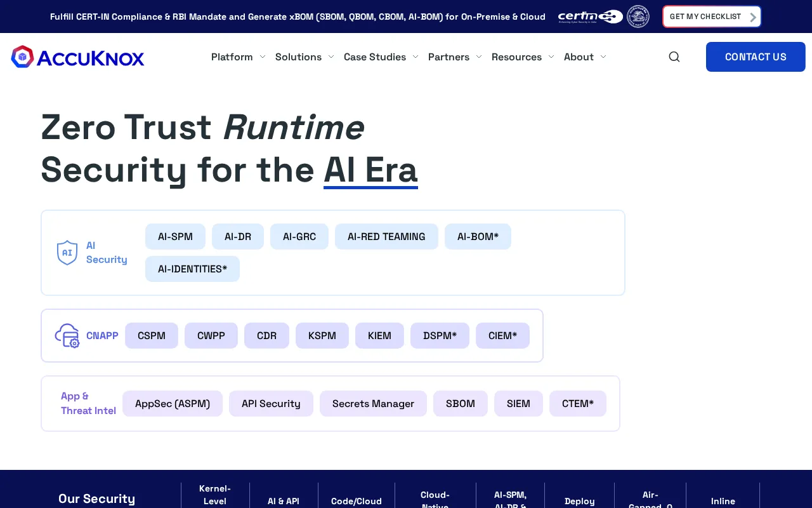The image size is (812, 508).
Task: Select the SIEM chip
Action: click(x=518, y=404)
